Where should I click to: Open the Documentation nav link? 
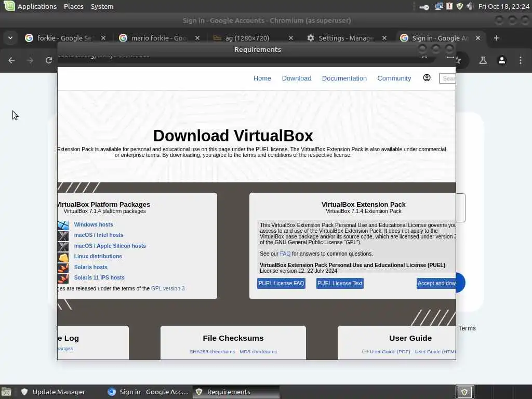pyautogui.click(x=344, y=78)
